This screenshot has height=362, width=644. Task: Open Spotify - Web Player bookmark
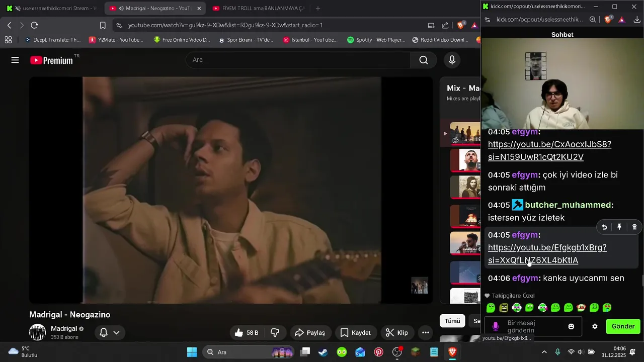376,40
